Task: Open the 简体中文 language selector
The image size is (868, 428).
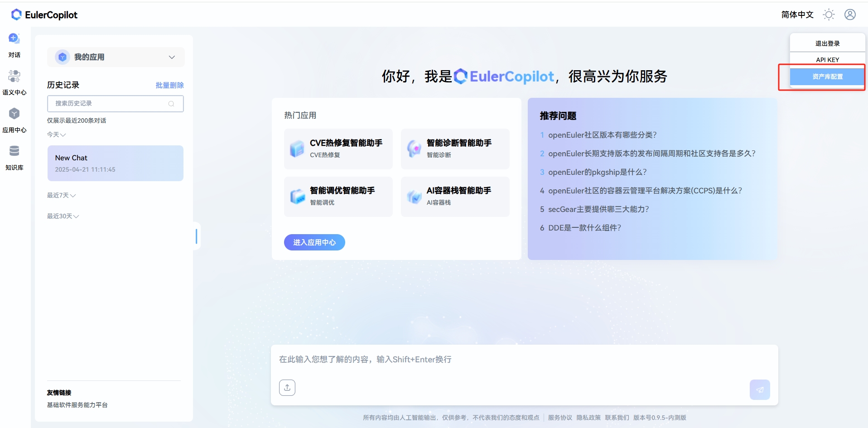Action: tap(797, 14)
